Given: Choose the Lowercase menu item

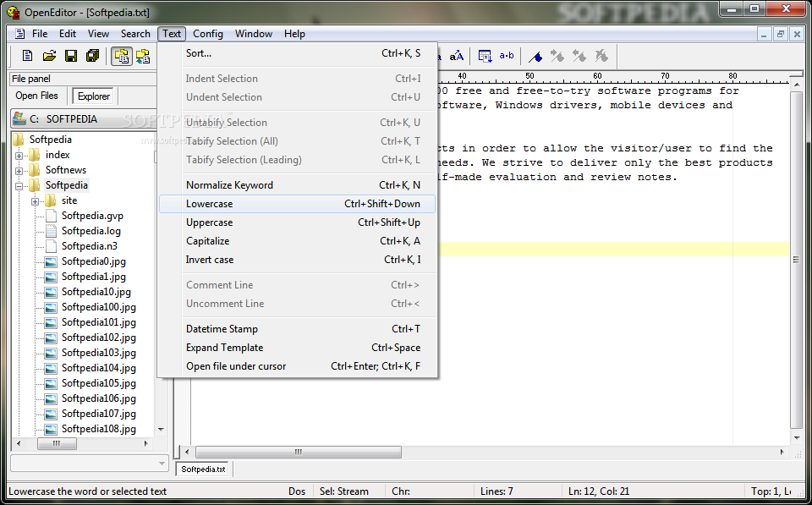Looking at the screenshot, I should (297, 204).
